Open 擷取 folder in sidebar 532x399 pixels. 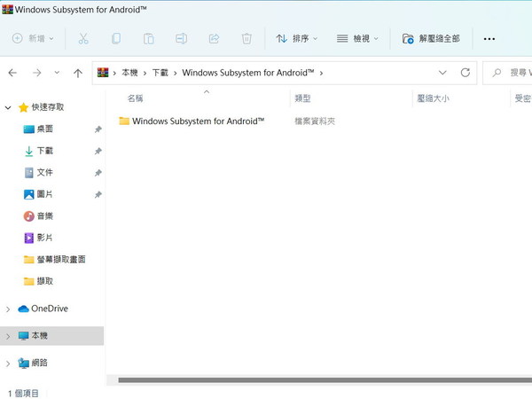click(39, 281)
